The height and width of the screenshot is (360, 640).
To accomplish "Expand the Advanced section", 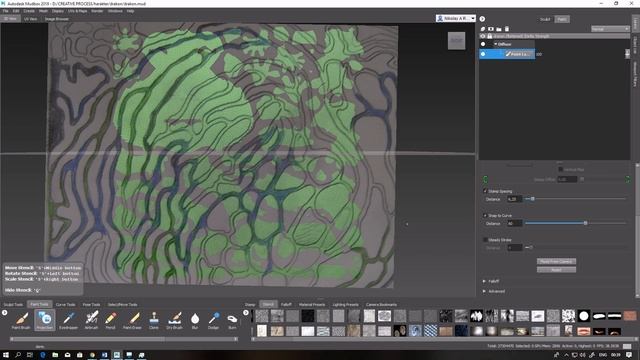I will 484,291.
